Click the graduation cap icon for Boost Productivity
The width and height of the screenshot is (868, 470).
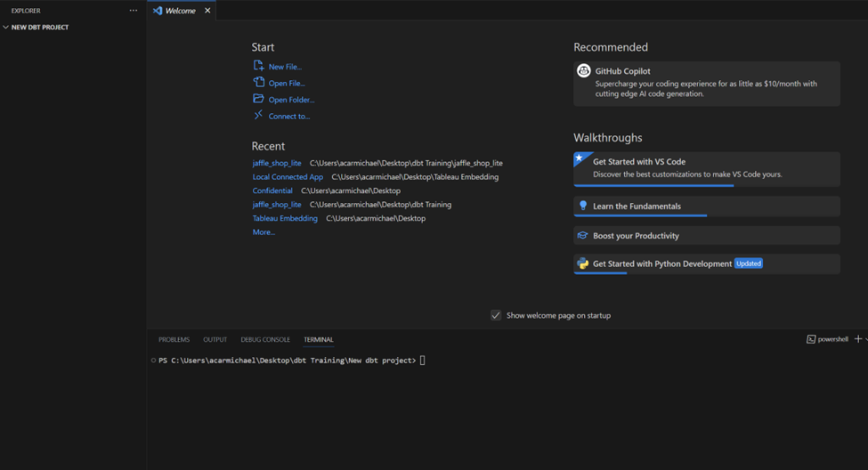click(582, 235)
